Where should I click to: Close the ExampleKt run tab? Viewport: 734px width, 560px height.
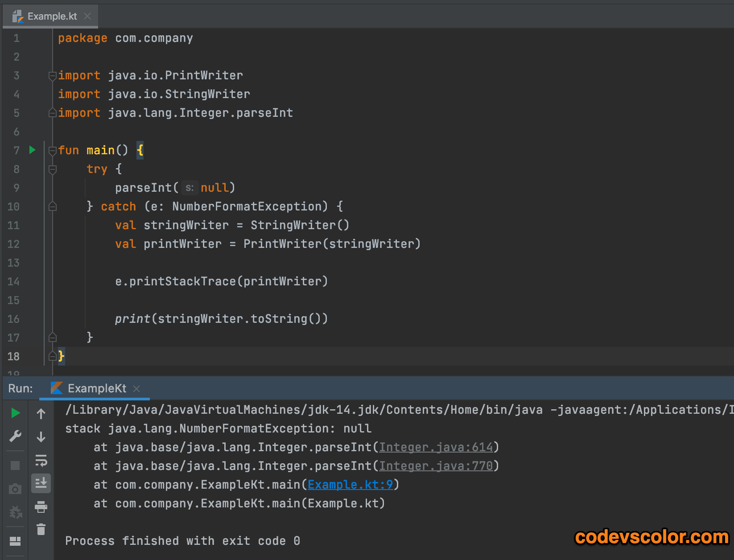point(136,388)
